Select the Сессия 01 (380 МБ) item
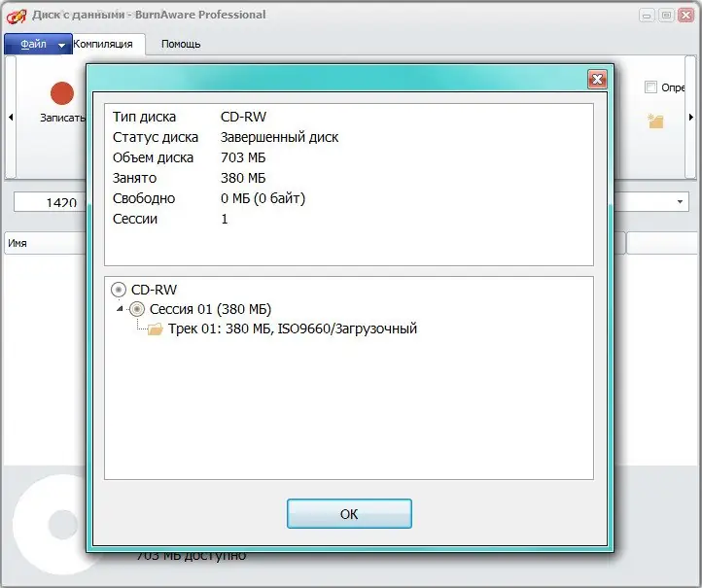The width and height of the screenshot is (702, 588). [x=210, y=309]
